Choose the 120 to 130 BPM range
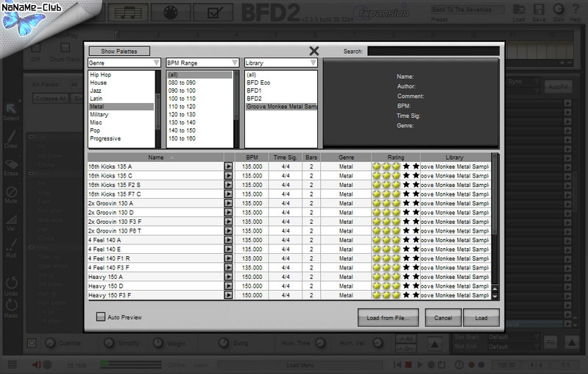This screenshot has height=374, width=588. [x=181, y=115]
